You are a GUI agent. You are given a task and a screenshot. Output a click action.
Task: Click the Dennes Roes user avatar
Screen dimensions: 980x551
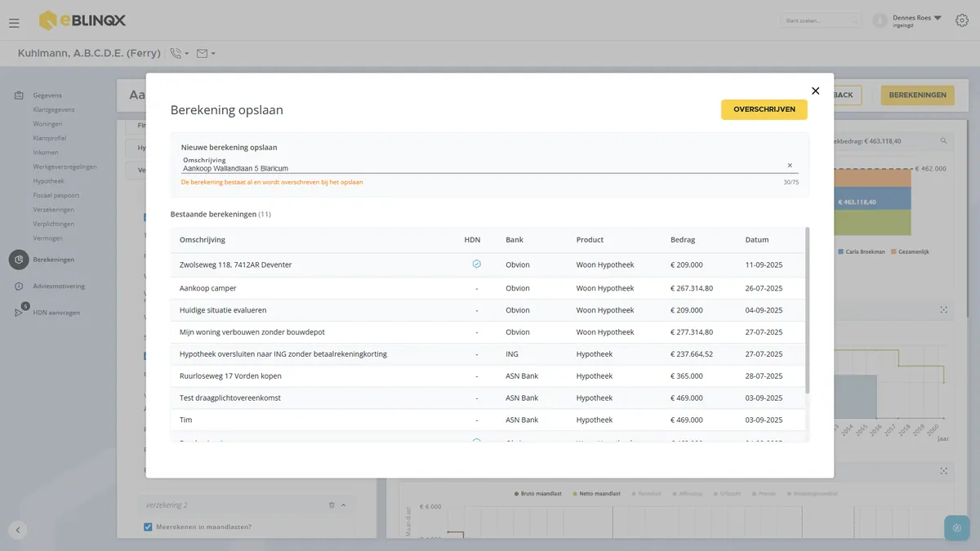coord(880,20)
